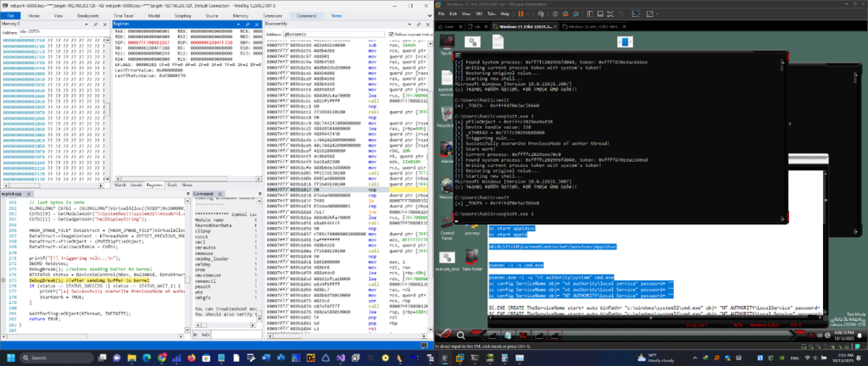This screenshot has width=868, height=366.
Task: Open the This PC guest desktop icon
Action: tap(446, 43)
